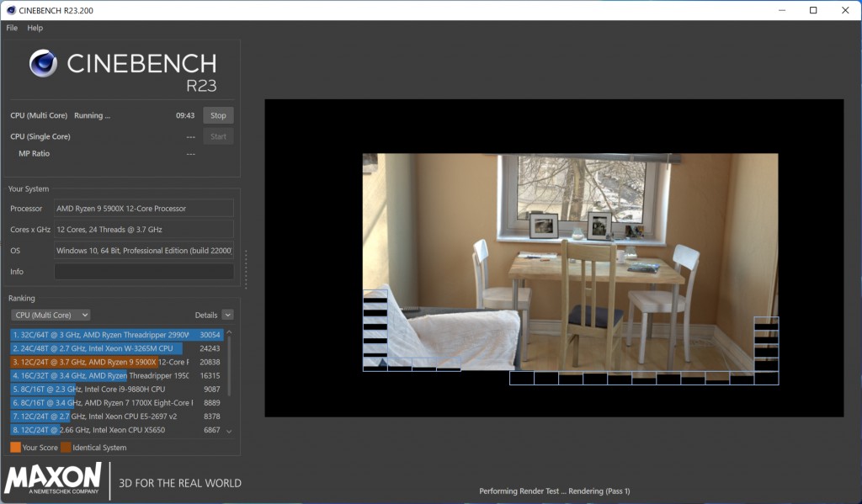862x504 pixels.
Task: Minimize the Cinebench window
Action: tap(780, 10)
